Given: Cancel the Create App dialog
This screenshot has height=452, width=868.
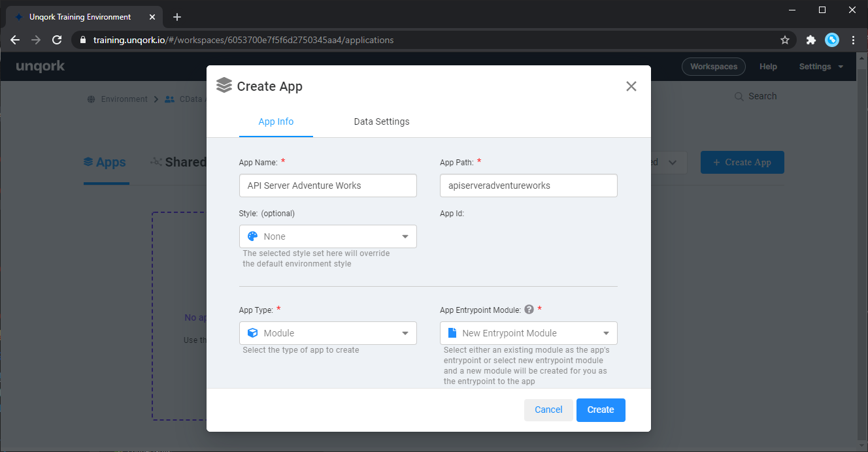Looking at the screenshot, I should point(548,410).
